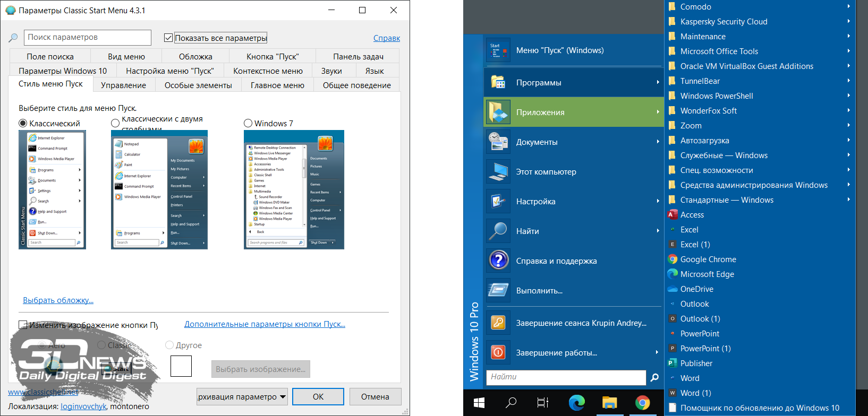Click the OneDrive cloud icon
868x416 pixels.
[673, 289]
